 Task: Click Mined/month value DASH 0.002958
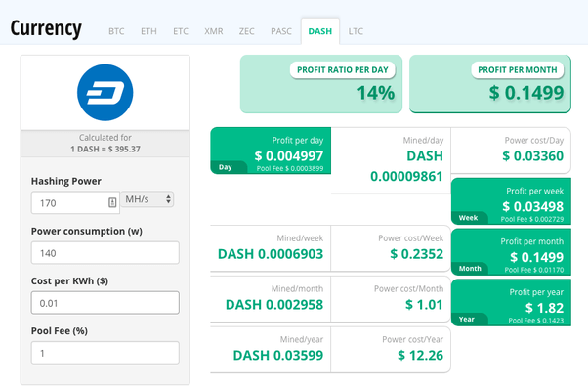click(x=274, y=305)
